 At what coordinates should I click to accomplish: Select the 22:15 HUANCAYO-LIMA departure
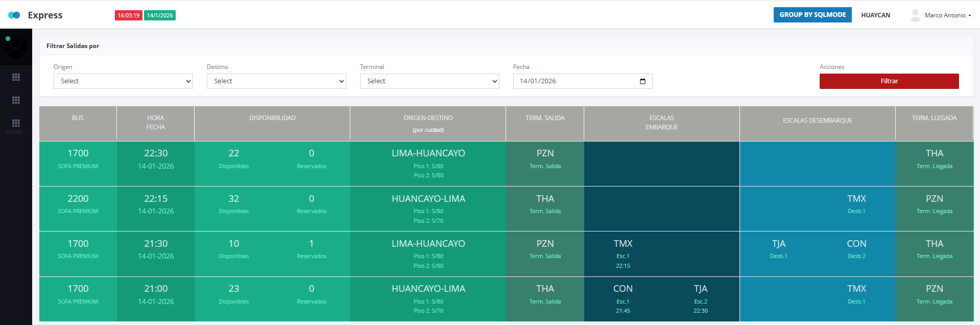[x=428, y=199]
